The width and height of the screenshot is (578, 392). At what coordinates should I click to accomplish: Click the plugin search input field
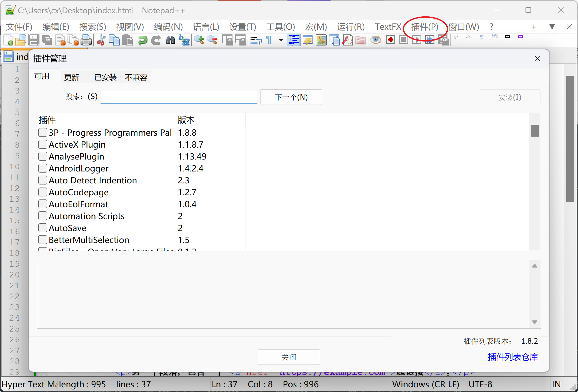[179, 97]
